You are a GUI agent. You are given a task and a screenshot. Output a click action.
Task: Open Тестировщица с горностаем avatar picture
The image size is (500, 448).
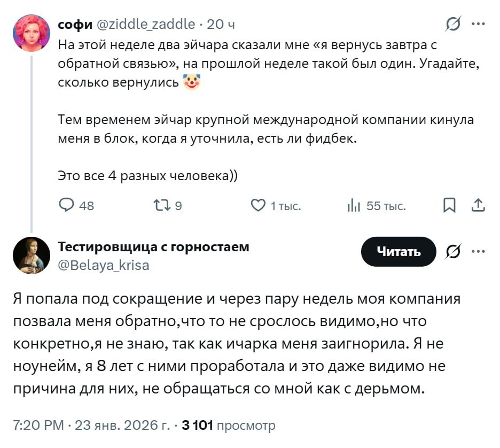pos(32,255)
